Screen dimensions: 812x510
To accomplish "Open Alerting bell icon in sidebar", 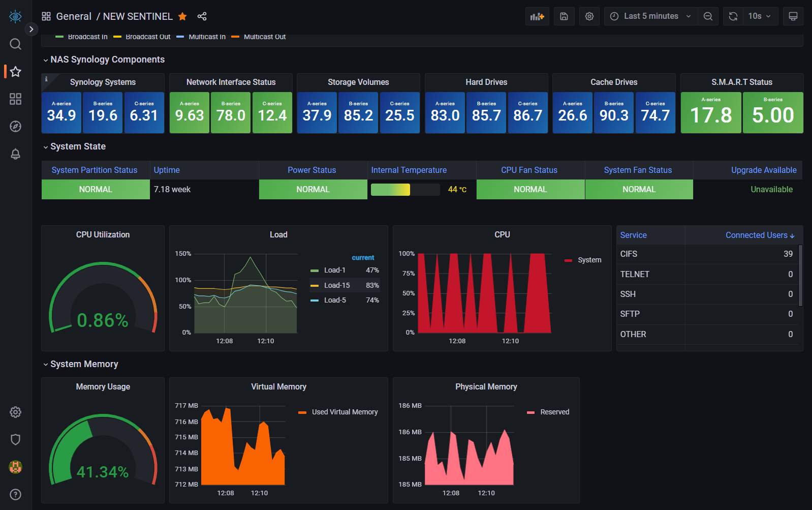I will point(15,154).
